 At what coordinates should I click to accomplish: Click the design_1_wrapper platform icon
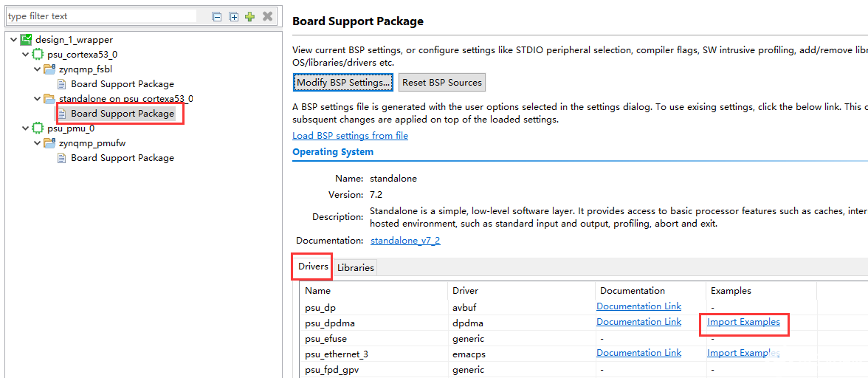click(x=26, y=40)
